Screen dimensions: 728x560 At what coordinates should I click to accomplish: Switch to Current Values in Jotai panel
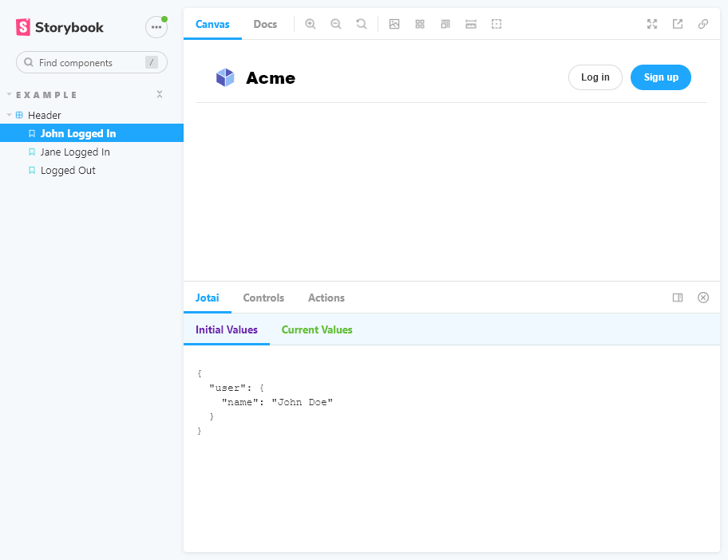coord(316,329)
